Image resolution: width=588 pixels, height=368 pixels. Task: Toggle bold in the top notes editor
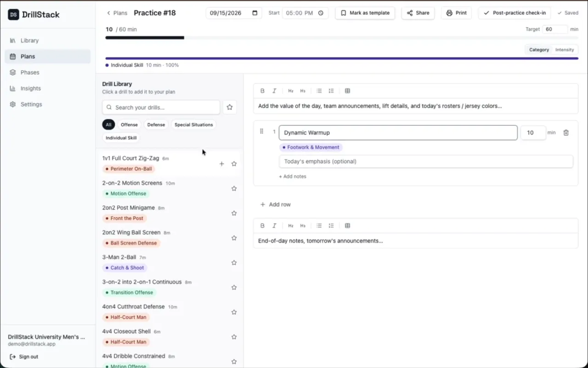(x=262, y=91)
